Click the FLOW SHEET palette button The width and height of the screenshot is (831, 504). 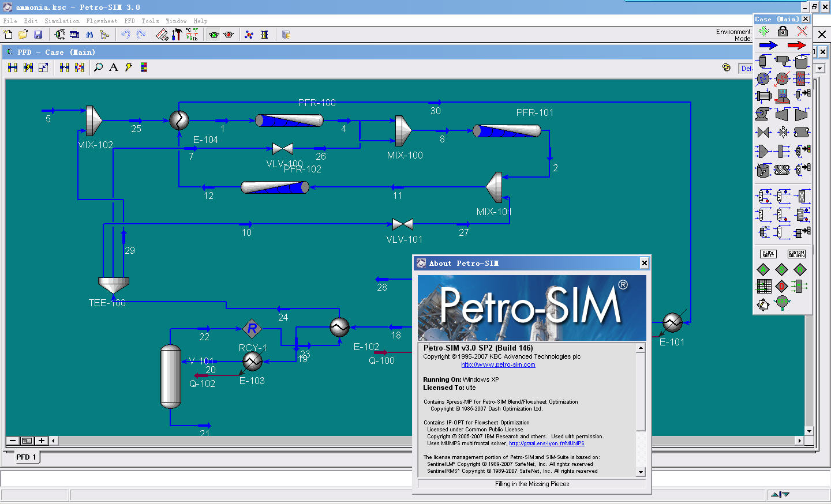[768, 254]
